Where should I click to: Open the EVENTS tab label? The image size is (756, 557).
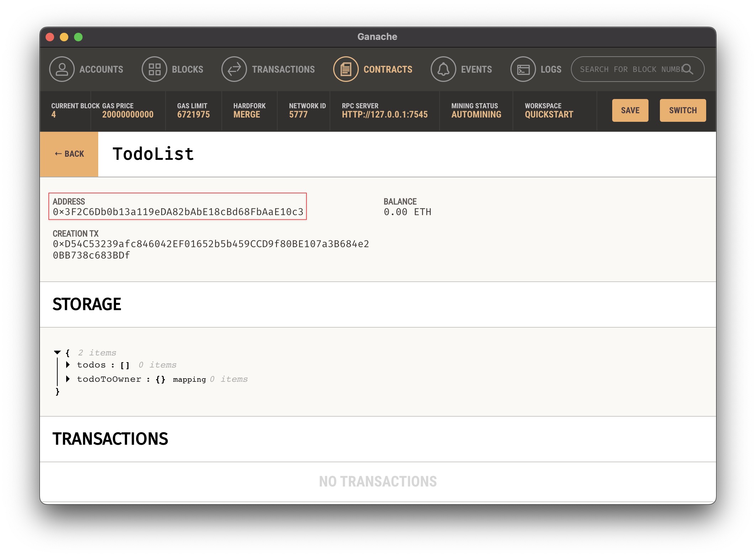pos(476,69)
